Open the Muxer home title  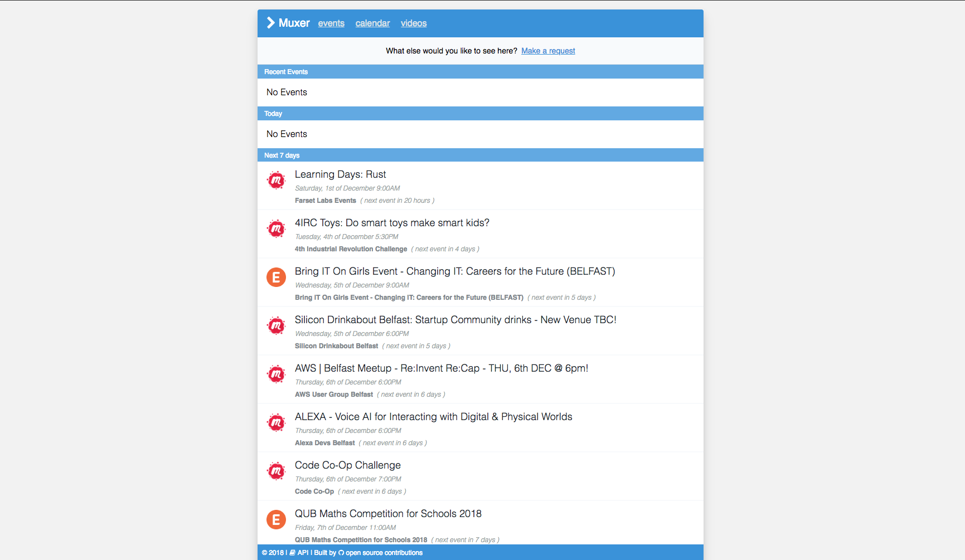click(294, 23)
